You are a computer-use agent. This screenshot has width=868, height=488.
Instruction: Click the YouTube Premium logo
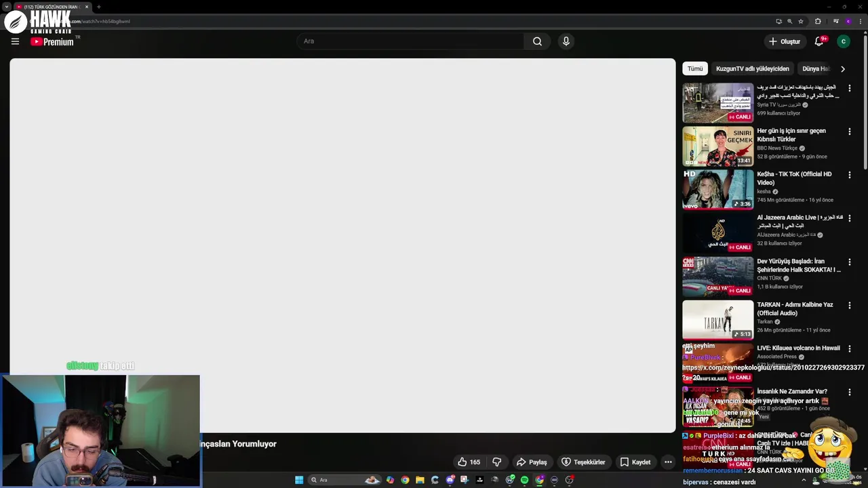[x=52, y=42]
